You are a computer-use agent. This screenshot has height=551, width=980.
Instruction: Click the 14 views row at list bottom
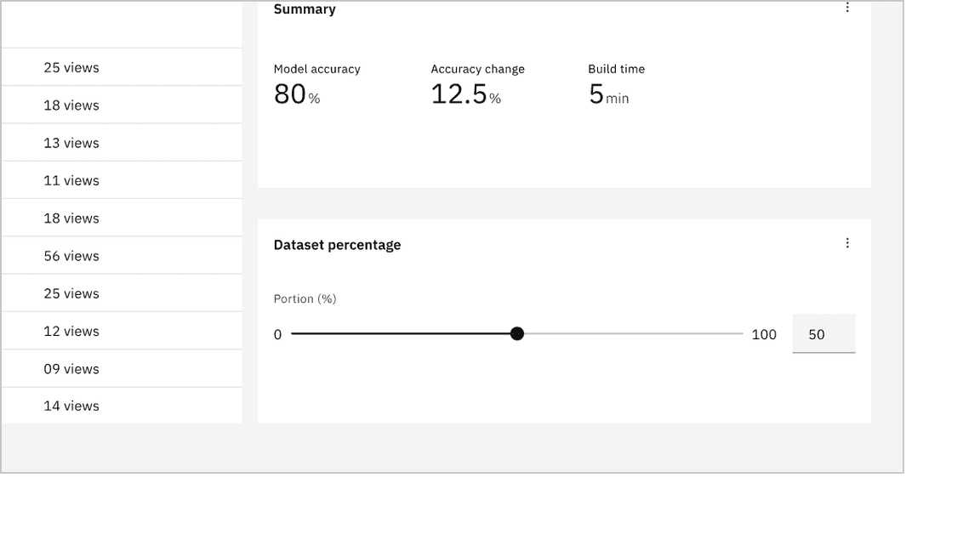71,406
